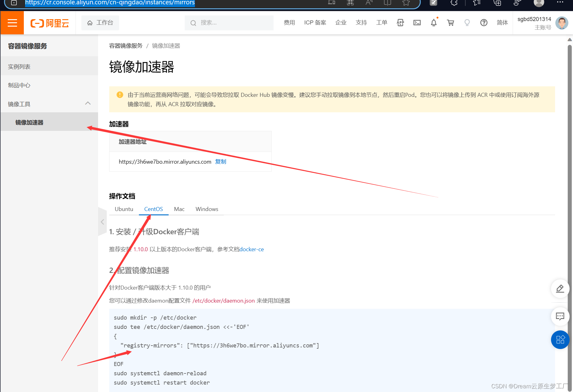Open the notifications bell
This screenshot has height=392, width=573.
pyautogui.click(x=434, y=23)
